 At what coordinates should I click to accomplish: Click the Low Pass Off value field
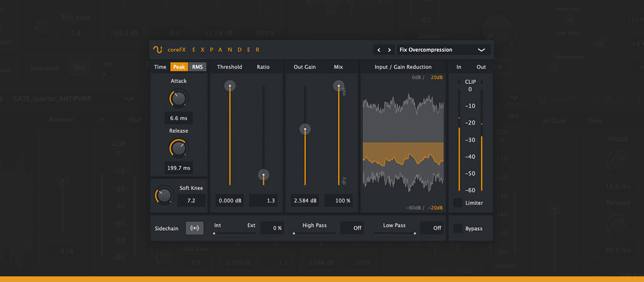coord(432,228)
